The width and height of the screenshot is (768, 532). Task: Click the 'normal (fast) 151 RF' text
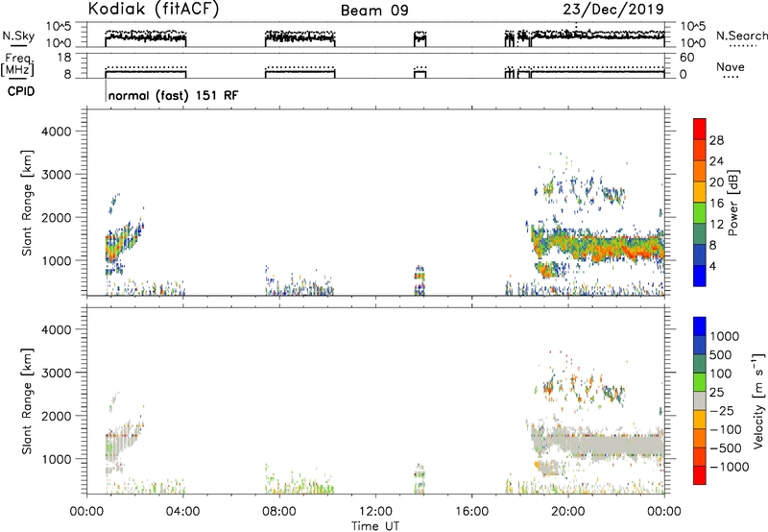click(x=173, y=95)
